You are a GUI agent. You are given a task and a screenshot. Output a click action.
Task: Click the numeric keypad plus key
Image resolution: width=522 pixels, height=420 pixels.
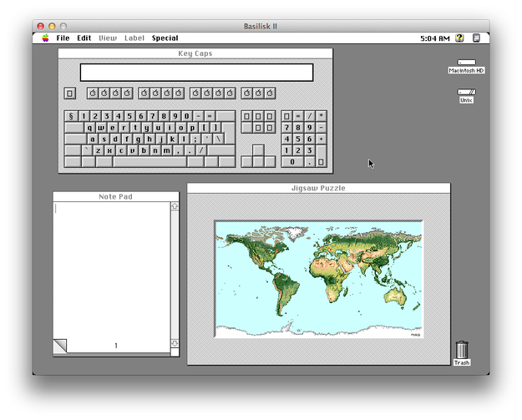click(x=321, y=139)
